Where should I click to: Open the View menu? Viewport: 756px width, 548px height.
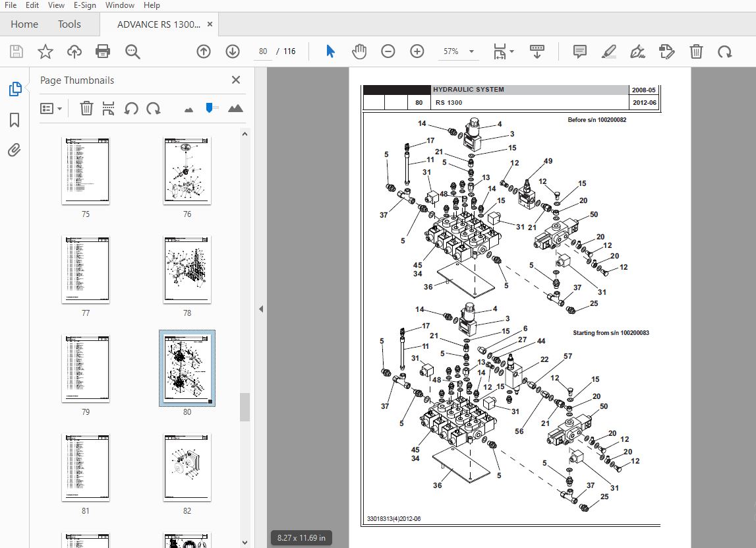[56, 5]
